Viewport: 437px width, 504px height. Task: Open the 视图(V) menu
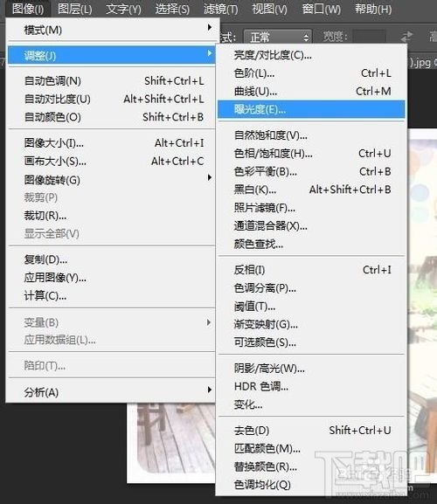pyautogui.click(x=269, y=9)
